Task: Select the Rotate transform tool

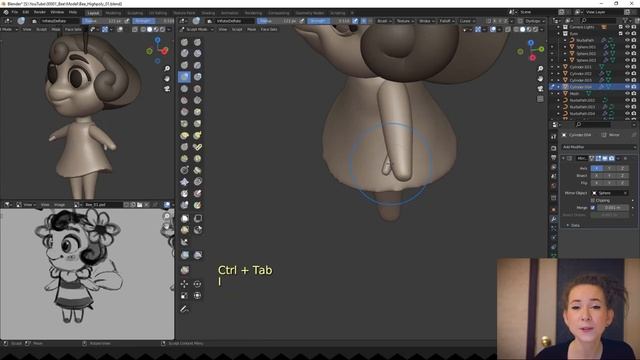Action: pyautogui.click(x=198, y=284)
